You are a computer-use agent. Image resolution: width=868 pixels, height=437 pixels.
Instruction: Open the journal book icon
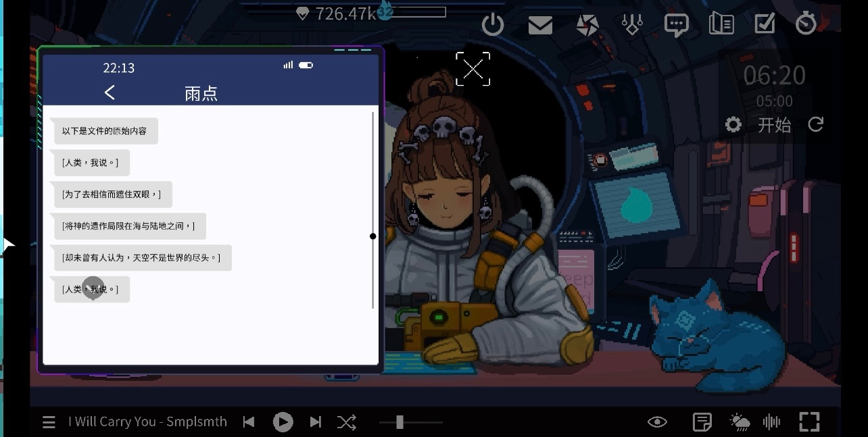click(x=721, y=24)
